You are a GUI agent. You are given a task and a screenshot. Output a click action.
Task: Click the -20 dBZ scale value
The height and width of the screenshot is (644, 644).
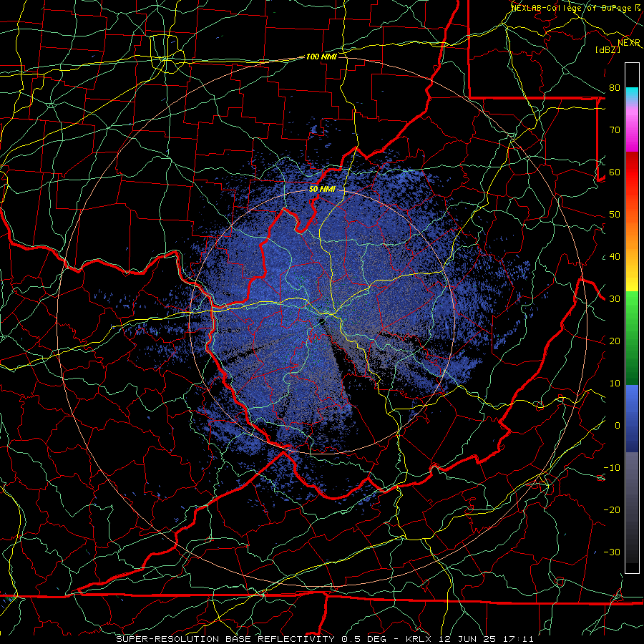(612, 510)
